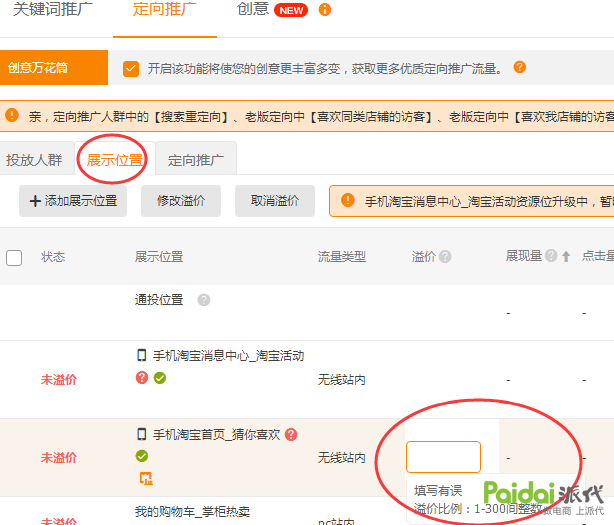614x525 pixels.
Task: Click the 溢价 input field in 猜你喜欢 row
Action: (x=443, y=457)
